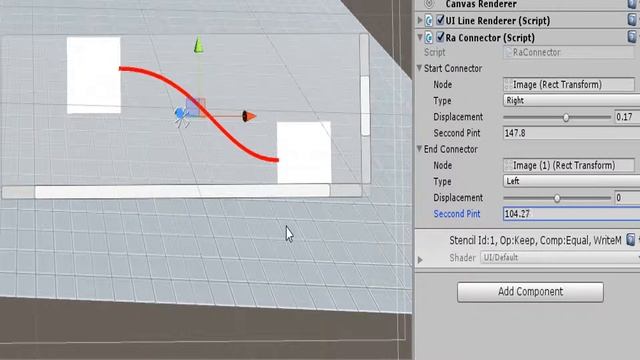Expand the material section arrow near Shader
This screenshot has width=640, height=360.
[x=420, y=260]
